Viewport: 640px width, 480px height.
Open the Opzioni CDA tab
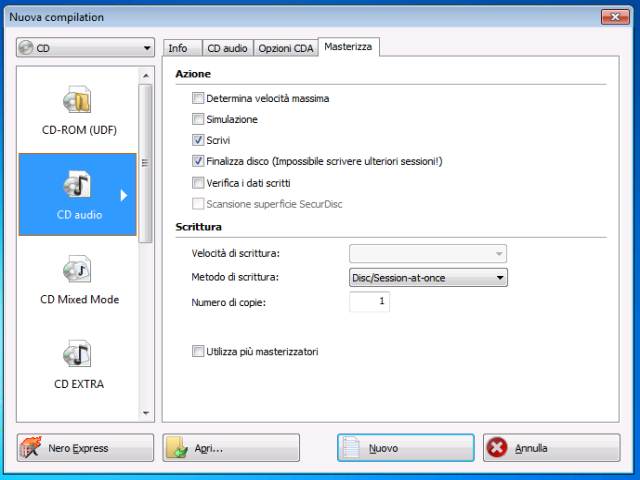(285, 48)
